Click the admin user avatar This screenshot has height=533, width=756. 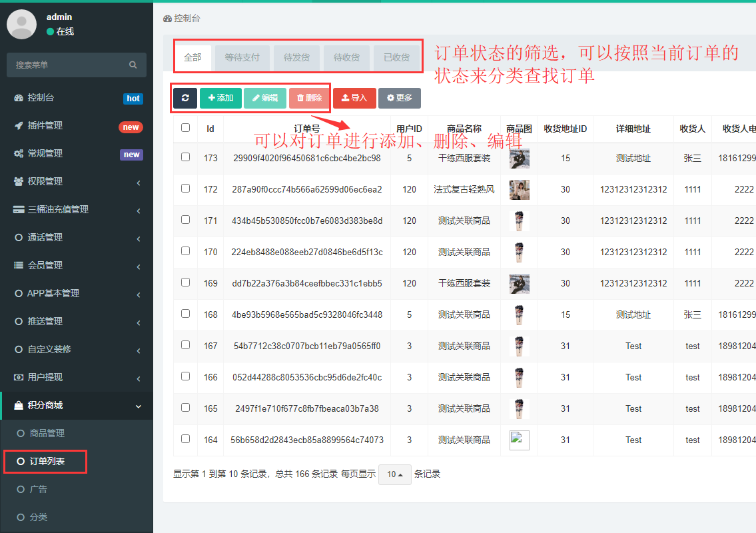click(22, 25)
